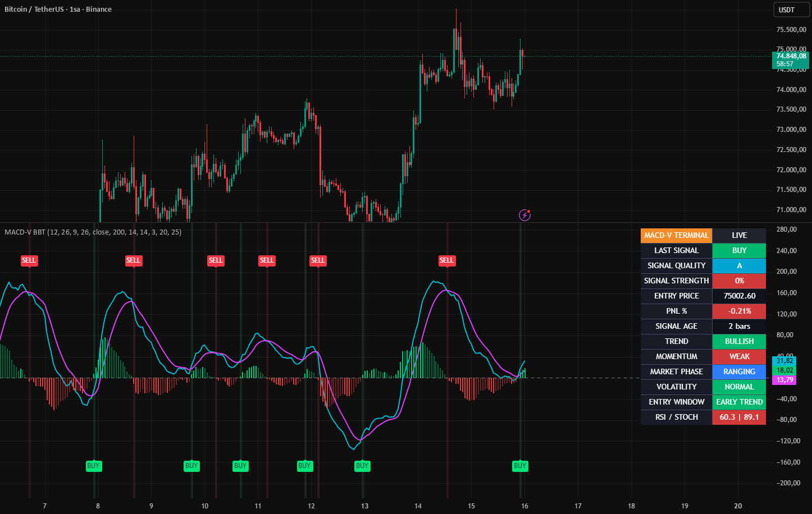Click the EARLY TREND value cell
The height and width of the screenshot is (514, 812).
739,402
